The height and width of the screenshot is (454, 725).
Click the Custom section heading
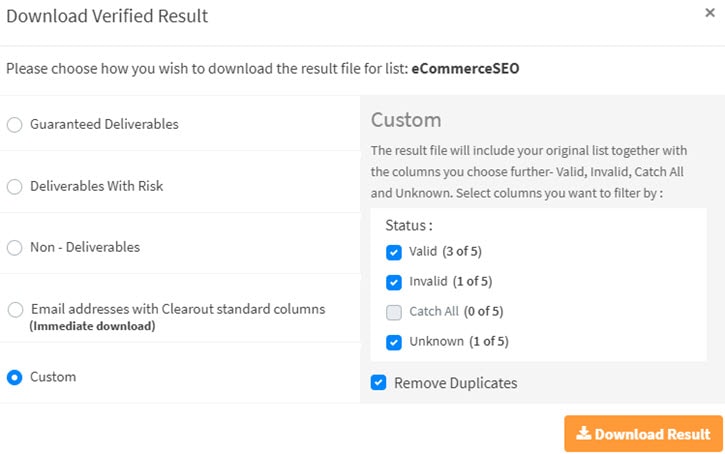pos(406,121)
